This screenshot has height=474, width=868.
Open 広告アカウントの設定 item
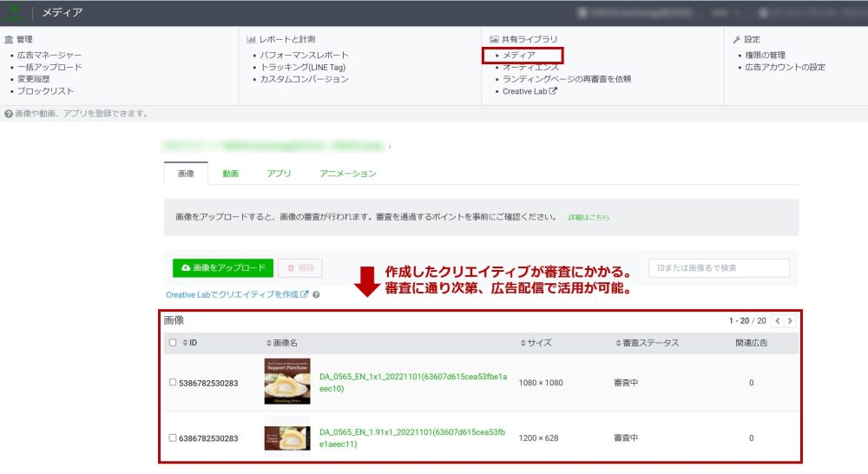785,67
